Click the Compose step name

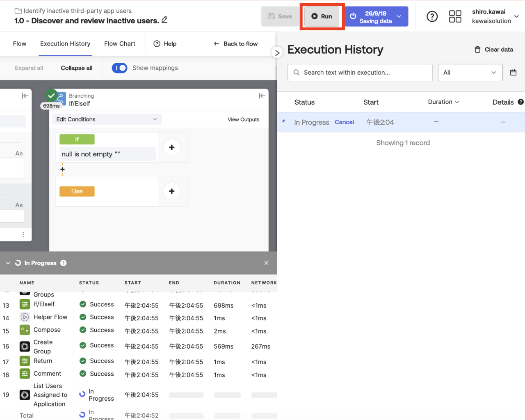(x=47, y=330)
